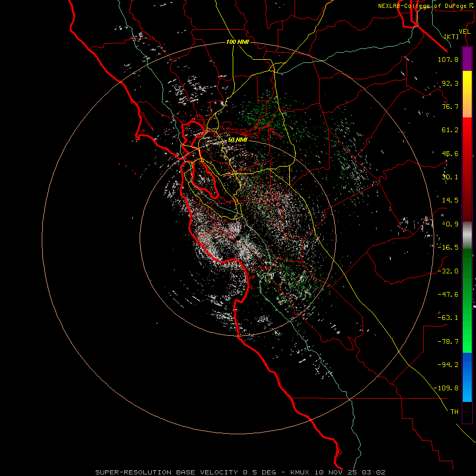
Task: Click the 45.6 velocity scale value
Action: tap(450, 153)
